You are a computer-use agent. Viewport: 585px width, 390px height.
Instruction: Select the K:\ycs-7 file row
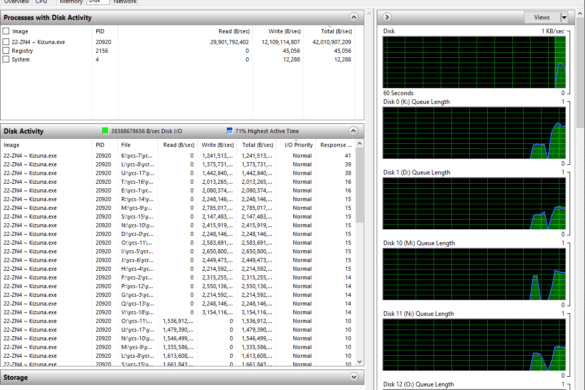tap(178, 156)
